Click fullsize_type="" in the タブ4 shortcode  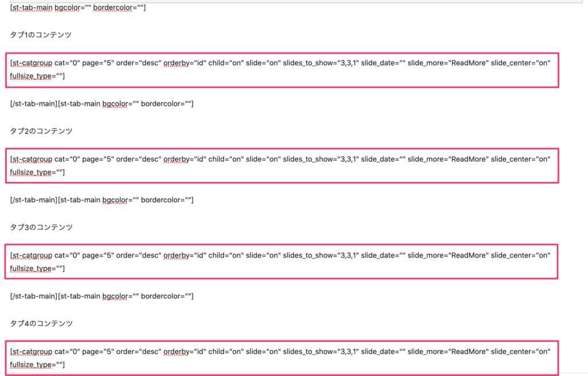point(37,365)
